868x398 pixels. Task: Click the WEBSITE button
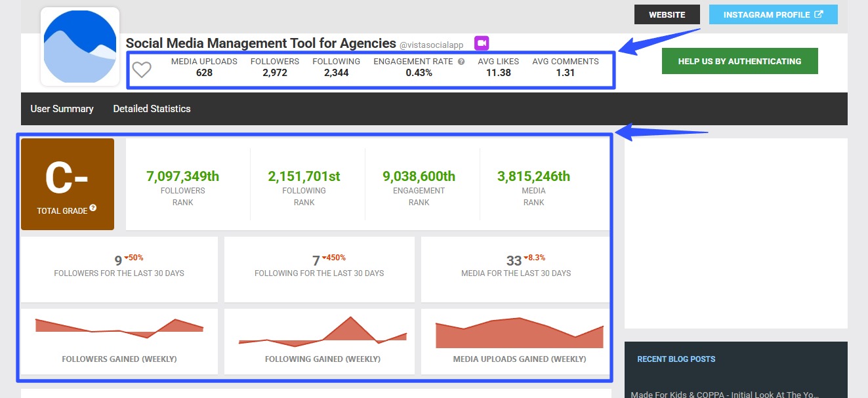coord(667,14)
